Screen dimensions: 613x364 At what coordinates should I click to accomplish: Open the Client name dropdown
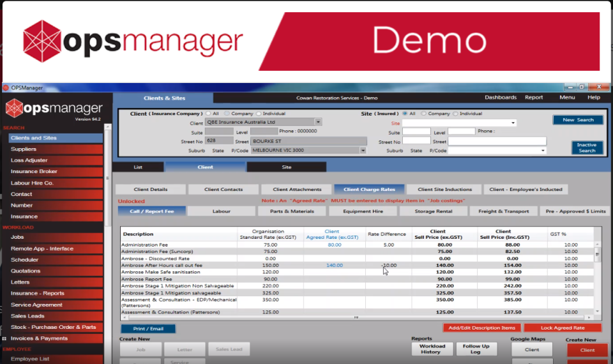[318, 122]
